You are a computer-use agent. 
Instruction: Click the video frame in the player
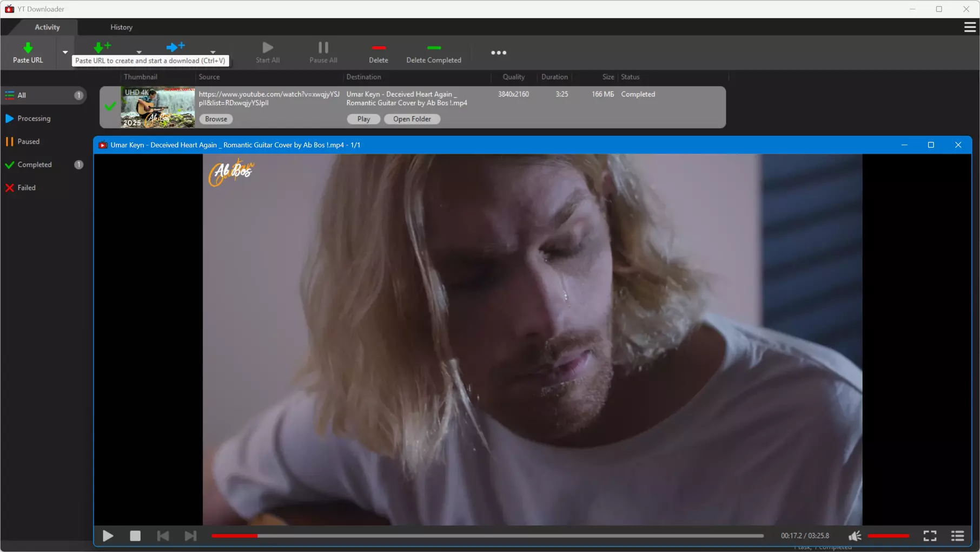532,339
